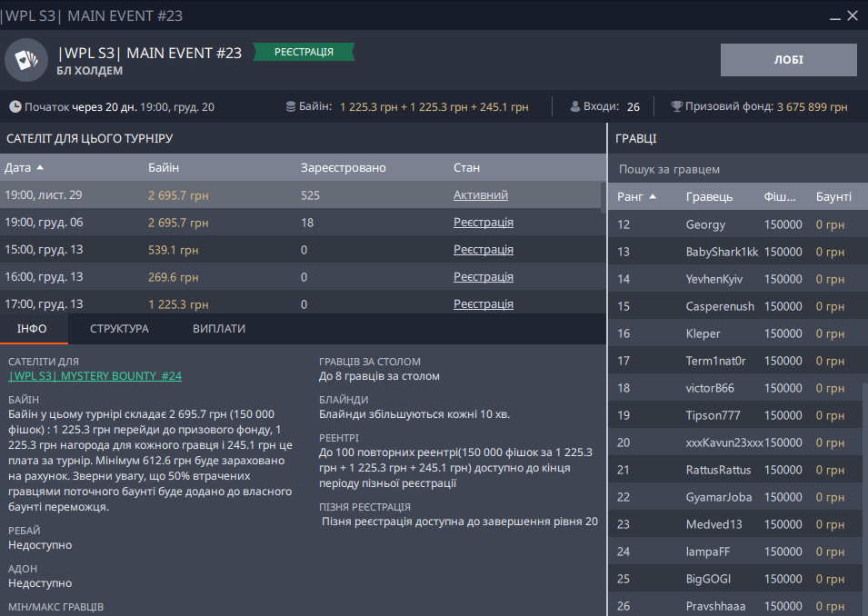This screenshot has width=868, height=616.
Task: Open the ВИПЛАТИ tab
Action: click(x=219, y=329)
